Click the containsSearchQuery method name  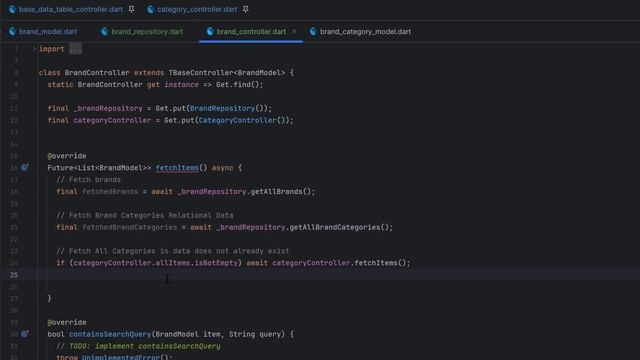point(110,334)
